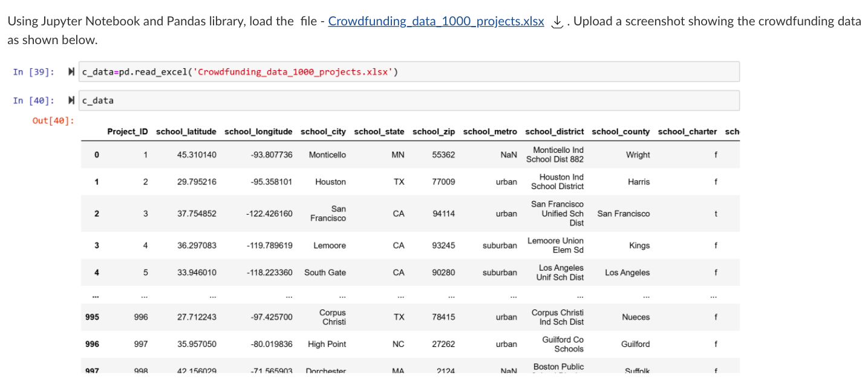
Task: Click the Lemoore Union Elem Sd cell
Action: click(556, 245)
